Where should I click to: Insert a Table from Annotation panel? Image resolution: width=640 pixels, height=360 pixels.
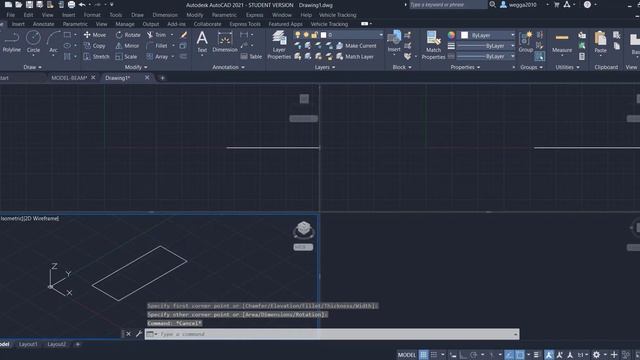point(251,57)
